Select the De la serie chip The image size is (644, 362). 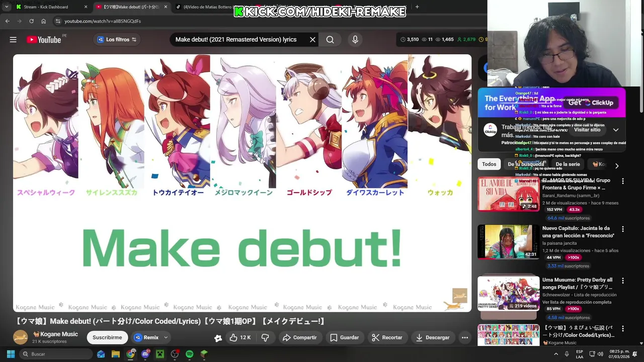[568, 164]
